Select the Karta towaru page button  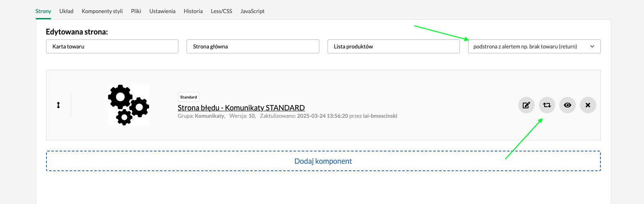click(x=112, y=46)
